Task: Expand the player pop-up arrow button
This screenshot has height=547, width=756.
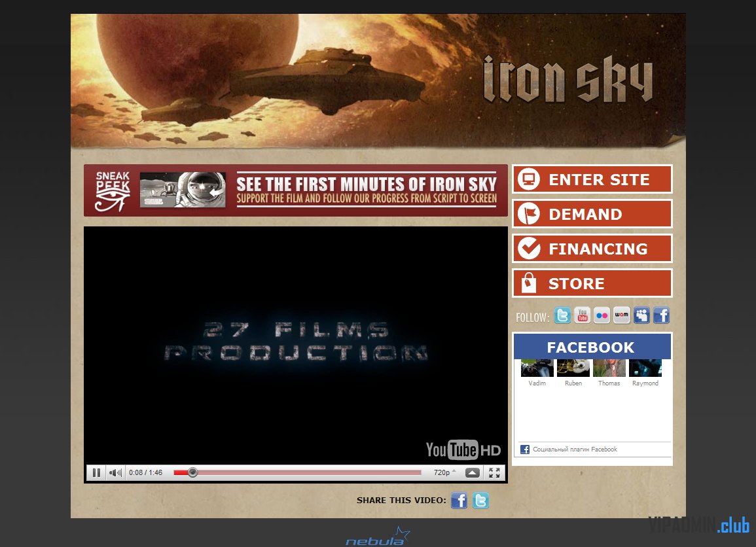Action: tap(473, 473)
